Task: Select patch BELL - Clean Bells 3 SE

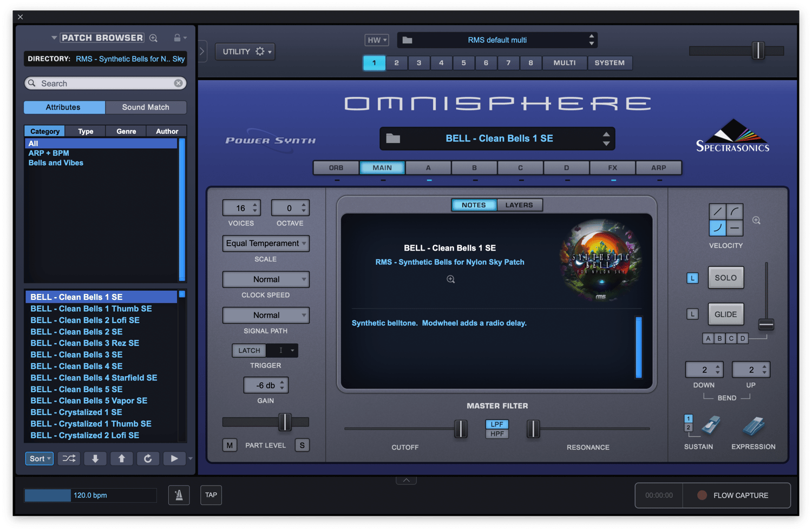Action: click(101, 355)
